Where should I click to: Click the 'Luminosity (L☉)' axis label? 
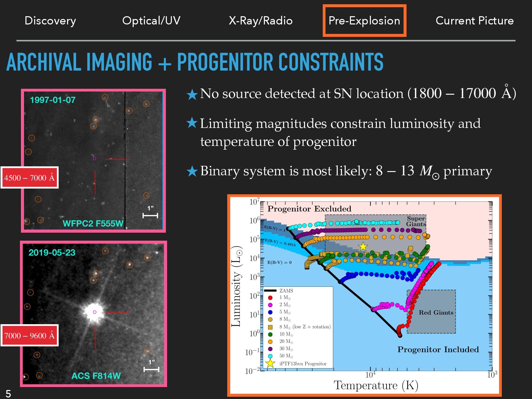point(236,286)
